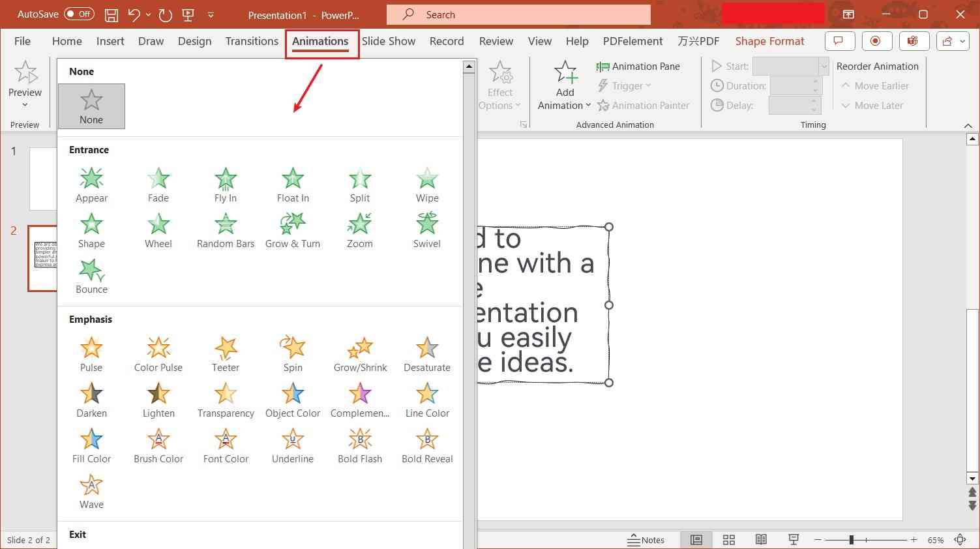Open the Undo history dropdown arrow
980x549 pixels.
pyautogui.click(x=149, y=14)
